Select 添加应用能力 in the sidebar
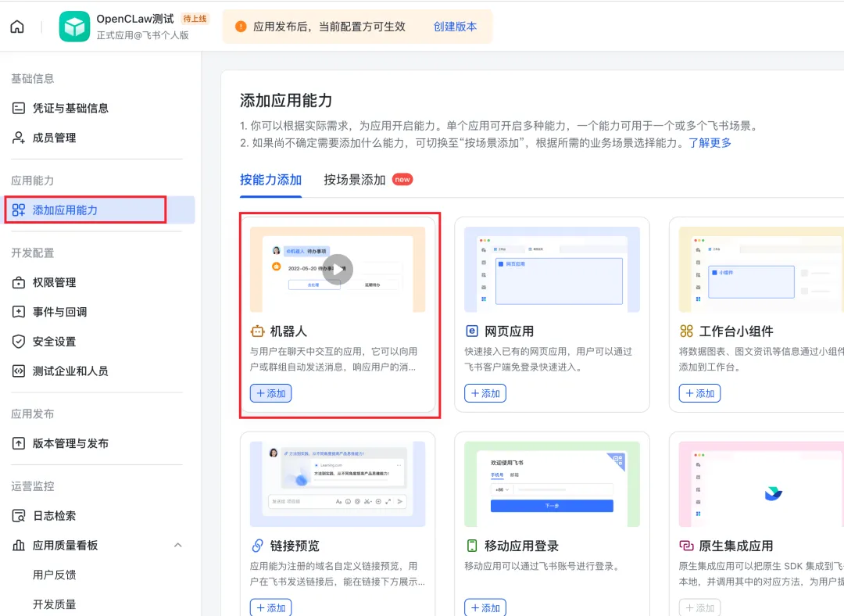Viewport: 844px width, 616px height. coord(99,210)
